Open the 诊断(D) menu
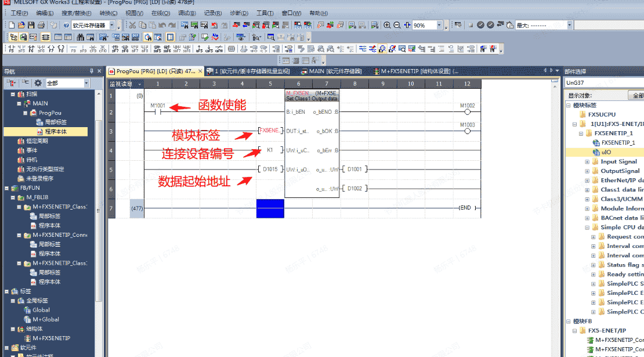Viewport: 644px width, 357px height. 239,13
